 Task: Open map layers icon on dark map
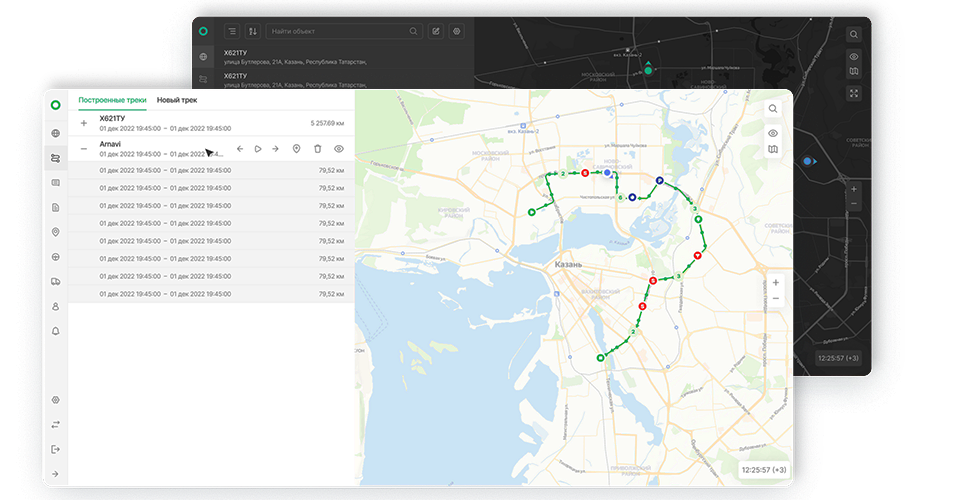click(853, 72)
